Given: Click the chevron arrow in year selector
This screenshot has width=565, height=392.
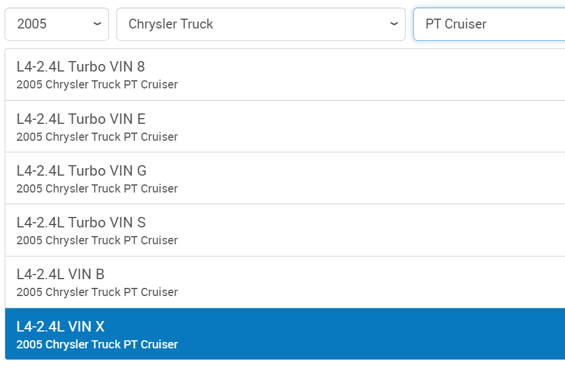Looking at the screenshot, I should pos(97,24).
